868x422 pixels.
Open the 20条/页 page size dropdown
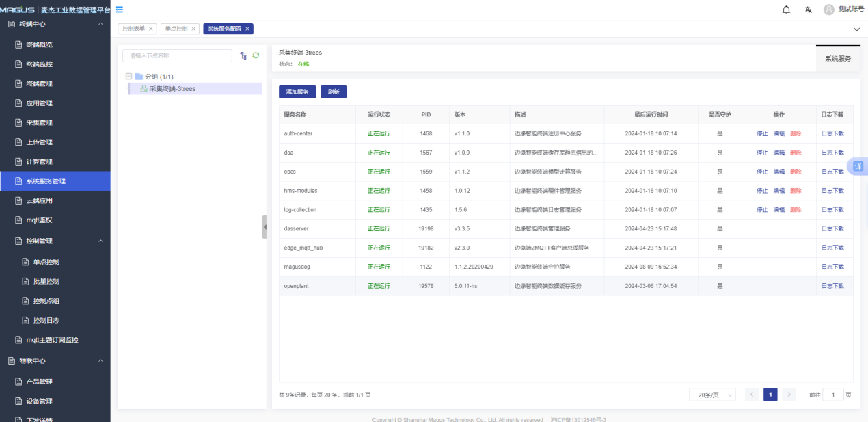click(712, 395)
